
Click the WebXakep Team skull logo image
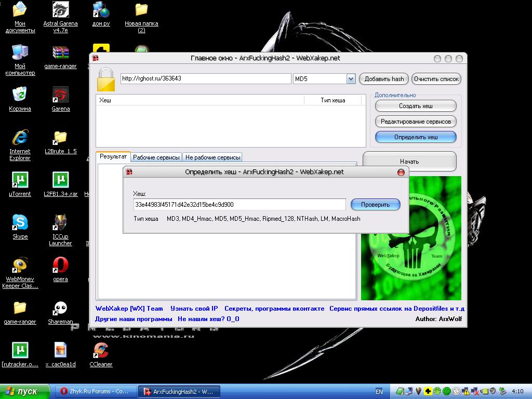(411, 238)
